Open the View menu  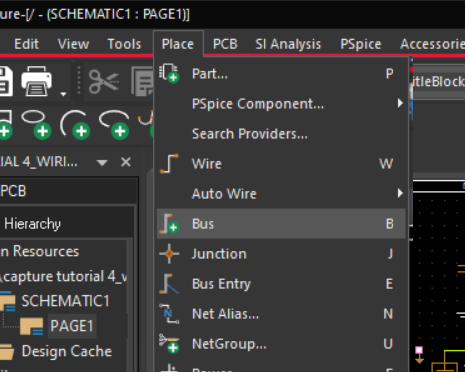[73, 44]
